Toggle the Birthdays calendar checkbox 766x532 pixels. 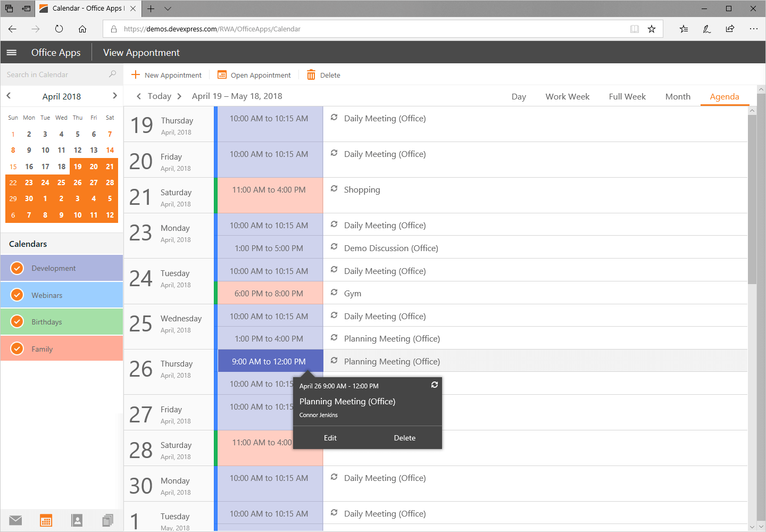17,321
